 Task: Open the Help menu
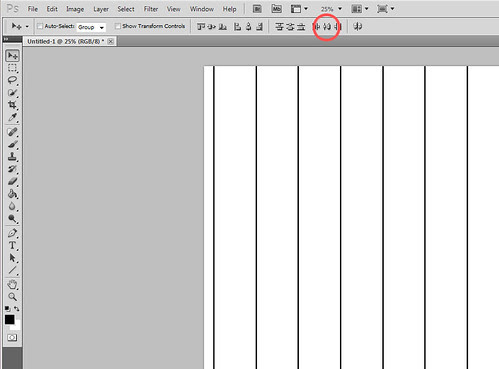229,9
